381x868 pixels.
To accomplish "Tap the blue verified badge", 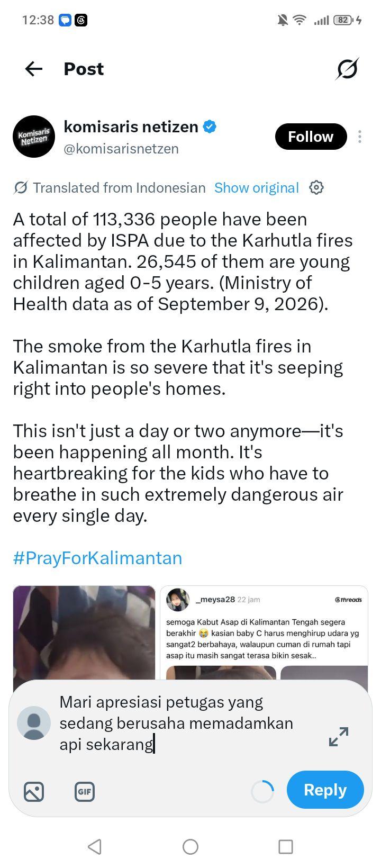I will point(210,127).
